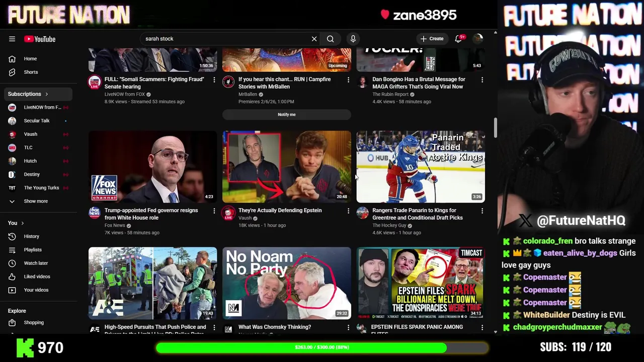Open the Secular Talk subscription
Image resolution: width=644 pixels, height=362 pixels.
coord(38,121)
